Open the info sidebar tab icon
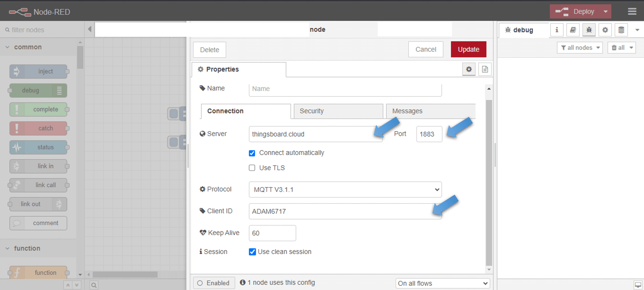 tap(557, 30)
